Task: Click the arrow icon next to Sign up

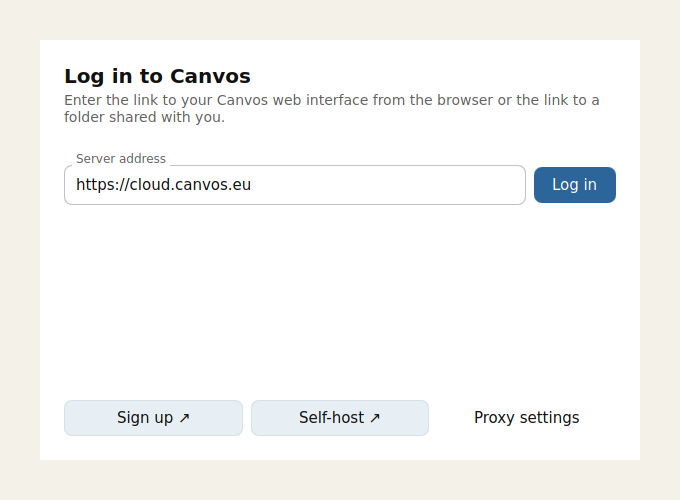Action: click(184, 418)
